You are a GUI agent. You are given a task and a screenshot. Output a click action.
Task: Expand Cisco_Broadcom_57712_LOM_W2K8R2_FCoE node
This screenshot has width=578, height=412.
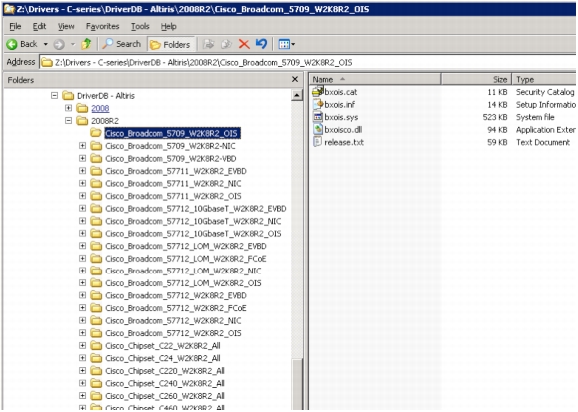(83, 258)
